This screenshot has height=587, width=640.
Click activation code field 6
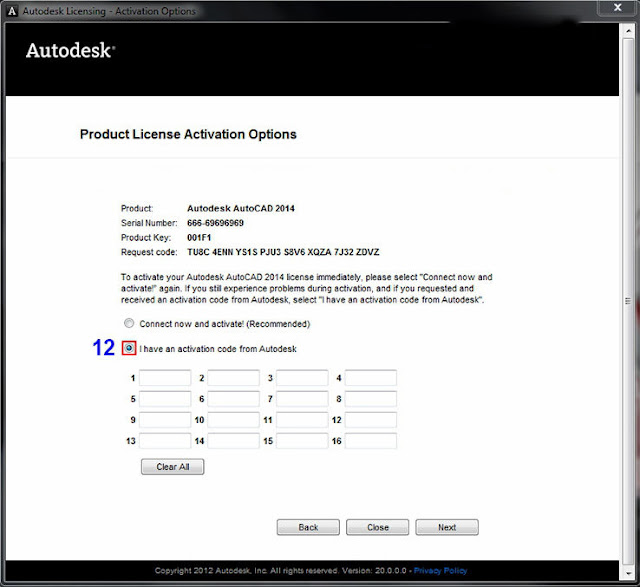coord(233,399)
